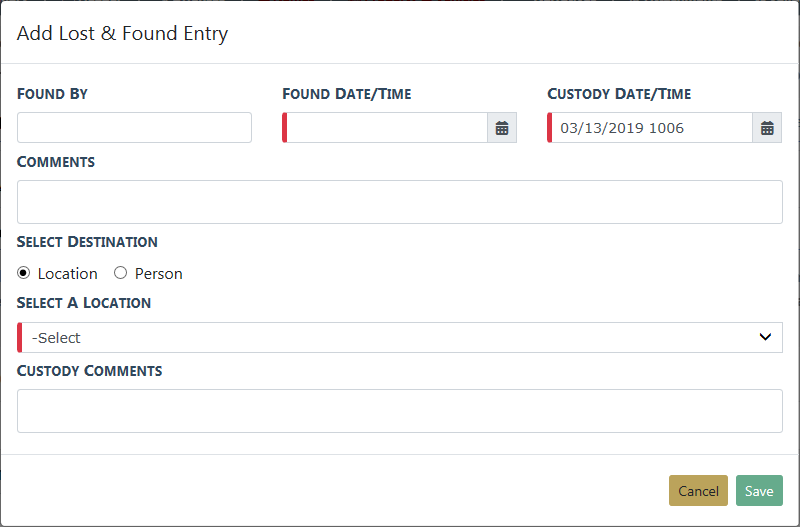Click the Add Lost & Found Entry title
800x527 pixels.
[123, 33]
